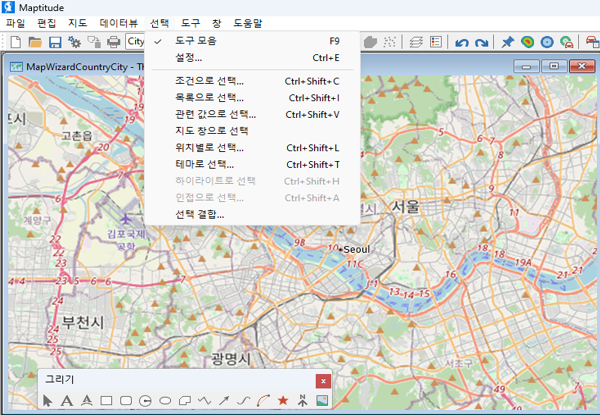
Task: Open the 데이터뷰 menu
Action: [x=120, y=22]
